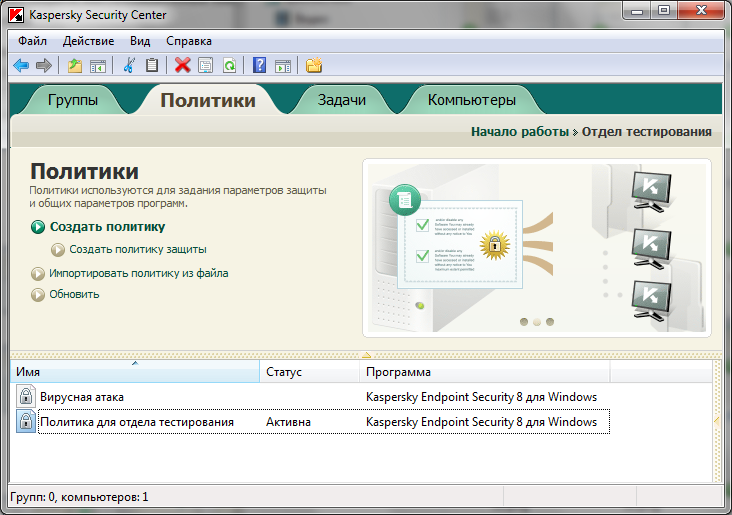Select the middle slide dot under the illustration
Screen dimensions: 732x515
pyautogui.click(x=537, y=322)
